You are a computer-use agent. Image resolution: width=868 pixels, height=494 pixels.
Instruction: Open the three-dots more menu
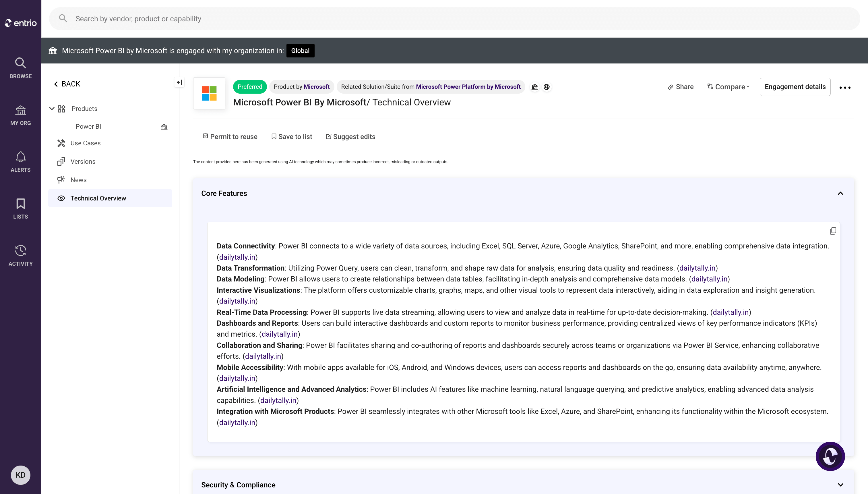click(845, 88)
